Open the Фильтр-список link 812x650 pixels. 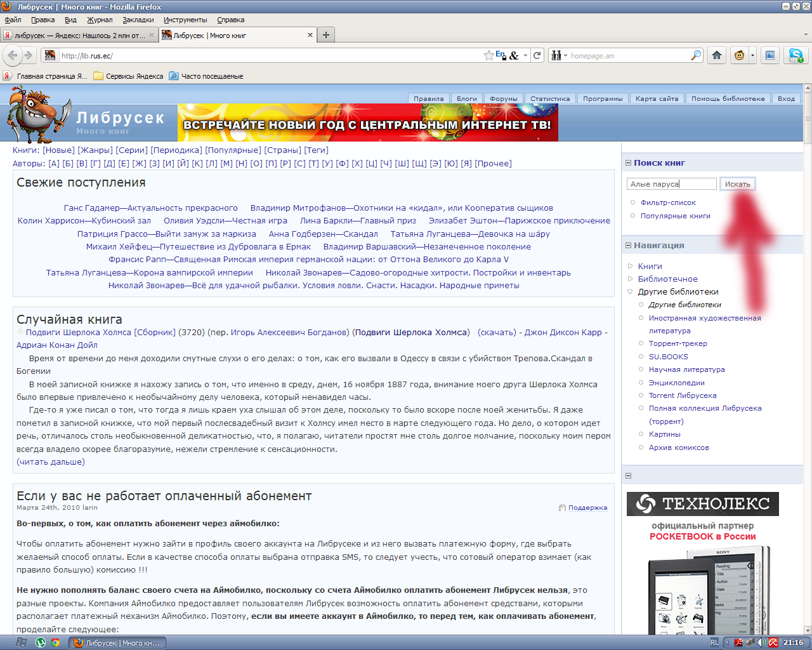pos(668,202)
